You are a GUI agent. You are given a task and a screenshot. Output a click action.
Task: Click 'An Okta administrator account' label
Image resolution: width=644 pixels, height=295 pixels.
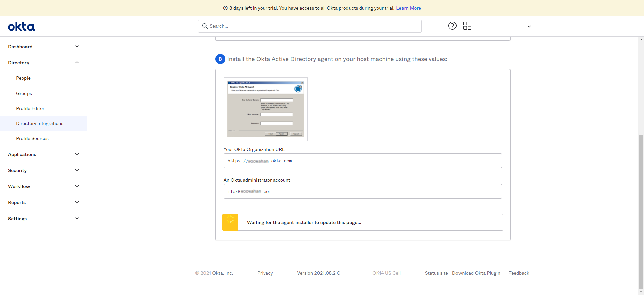[x=257, y=180]
